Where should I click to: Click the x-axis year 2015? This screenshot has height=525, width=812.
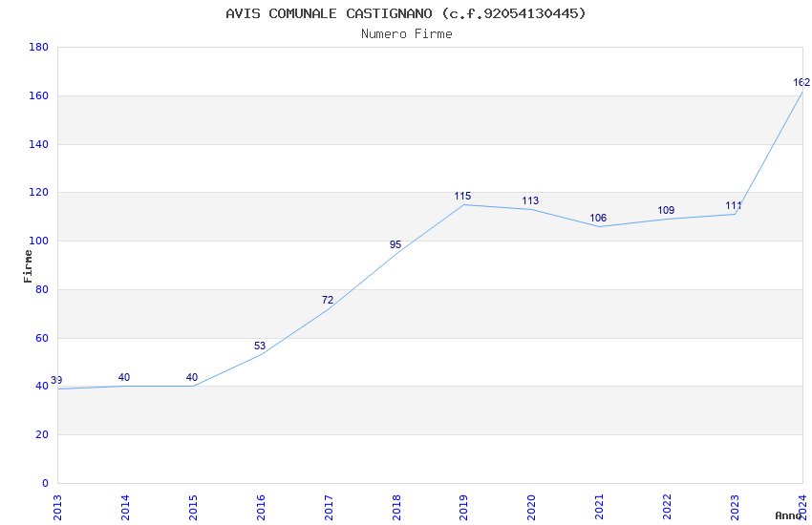(193, 508)
